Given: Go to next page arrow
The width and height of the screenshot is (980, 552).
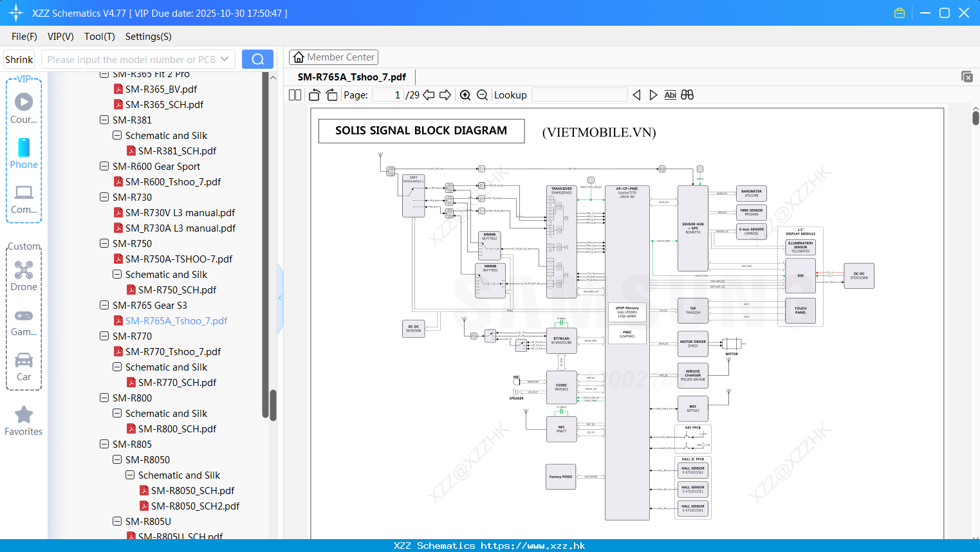Looking at the screenshot, I should 445,95.
